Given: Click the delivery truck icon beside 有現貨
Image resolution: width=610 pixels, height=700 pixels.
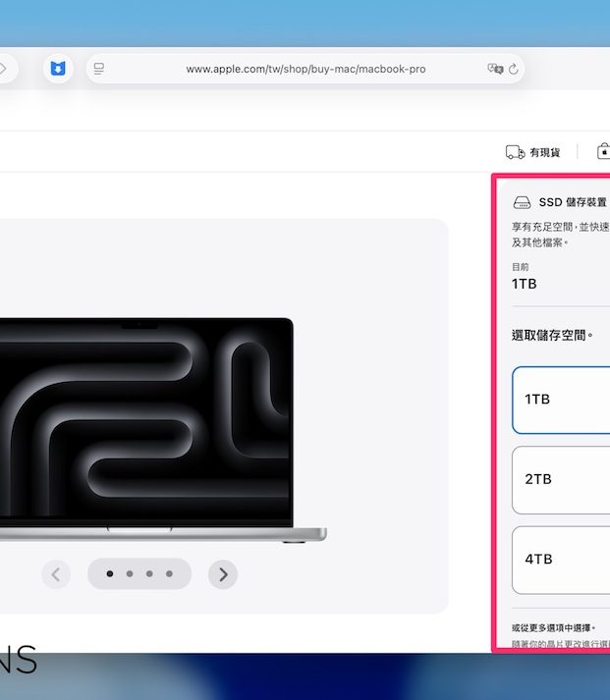Looking at the screenshot, I should click(x=515, y=152).
